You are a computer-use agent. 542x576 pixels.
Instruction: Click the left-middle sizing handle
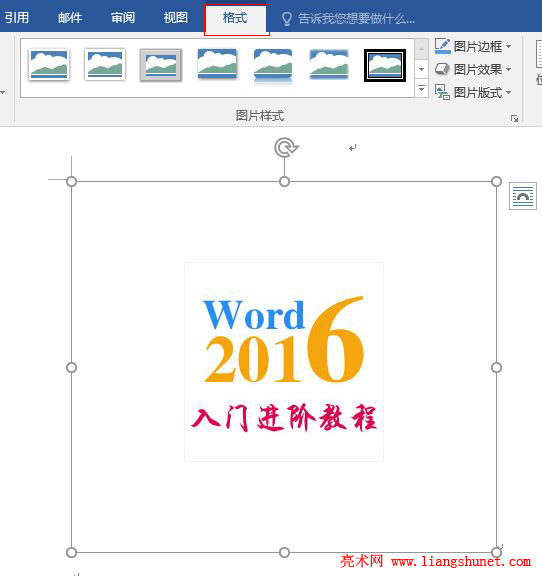pyautogui.click(x=72, y=367)
